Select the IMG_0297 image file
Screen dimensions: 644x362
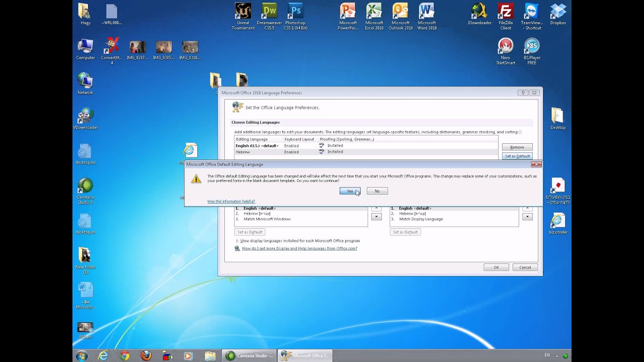(x=137, y=50)
